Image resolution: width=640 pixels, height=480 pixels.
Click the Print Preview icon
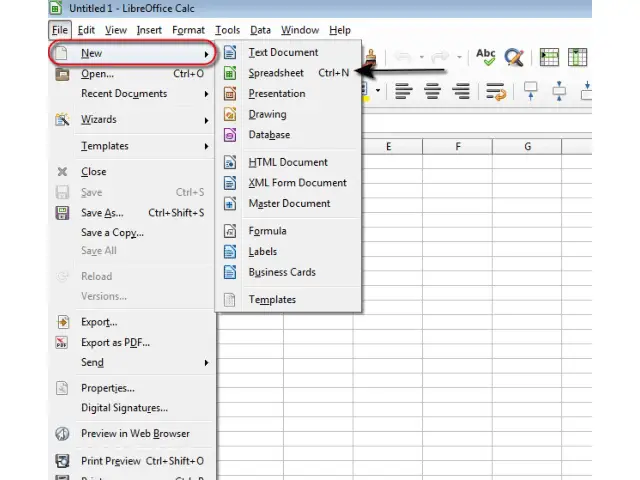pos(62,461)
